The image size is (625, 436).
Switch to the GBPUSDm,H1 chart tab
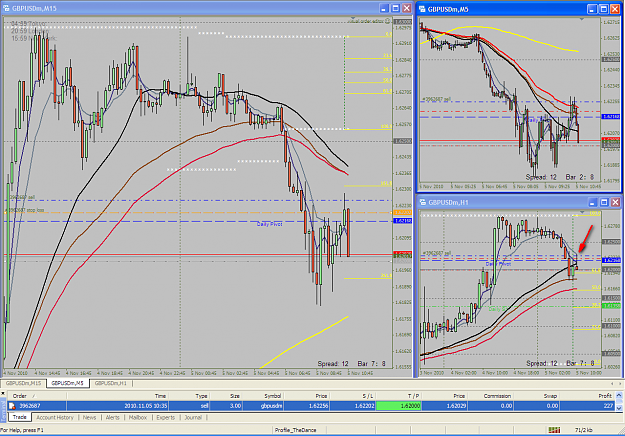coord(111,383)
